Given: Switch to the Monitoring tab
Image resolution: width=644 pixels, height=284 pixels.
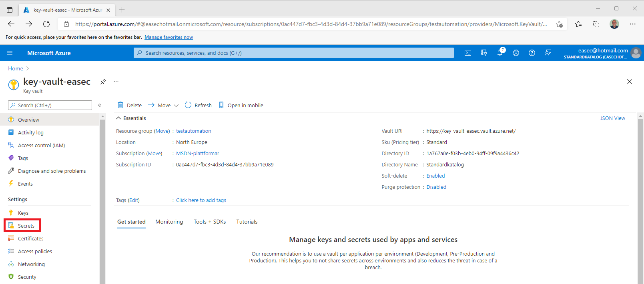Looking at the screenshot, I should tap(169, 222).
